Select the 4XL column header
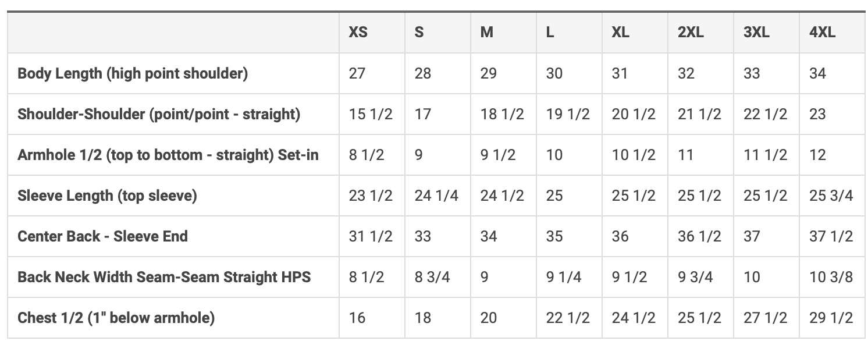 (x=822, y=33)
